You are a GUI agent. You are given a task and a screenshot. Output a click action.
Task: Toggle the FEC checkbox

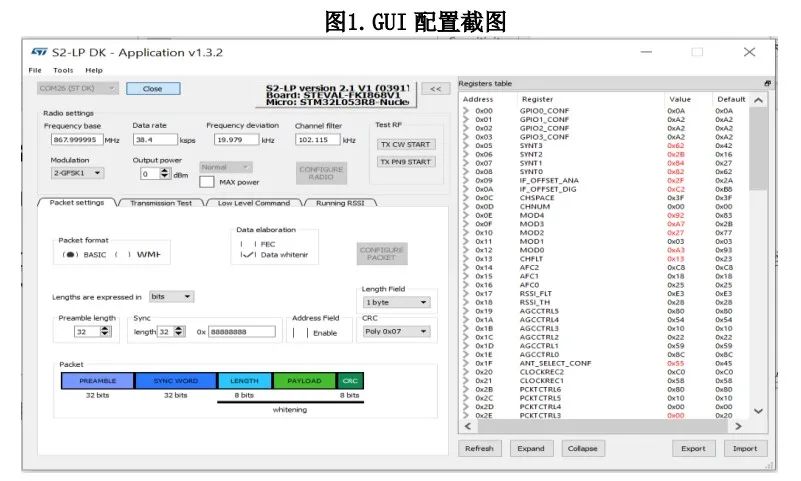coord(248,244)
